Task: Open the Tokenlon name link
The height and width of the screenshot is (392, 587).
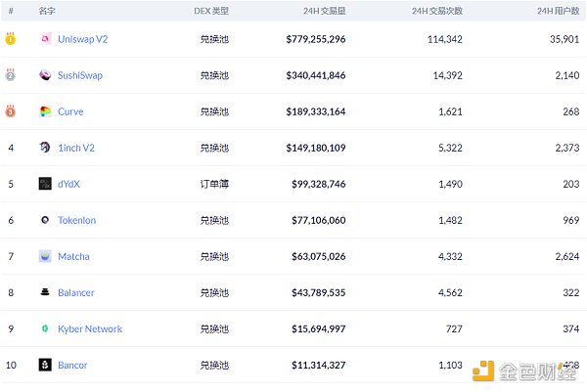Action: click(77, 220)
